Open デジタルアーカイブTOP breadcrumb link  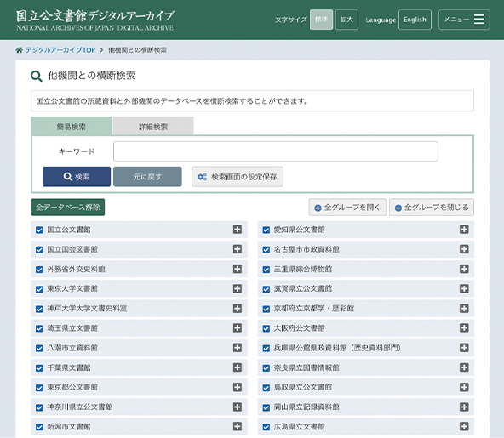60,50
